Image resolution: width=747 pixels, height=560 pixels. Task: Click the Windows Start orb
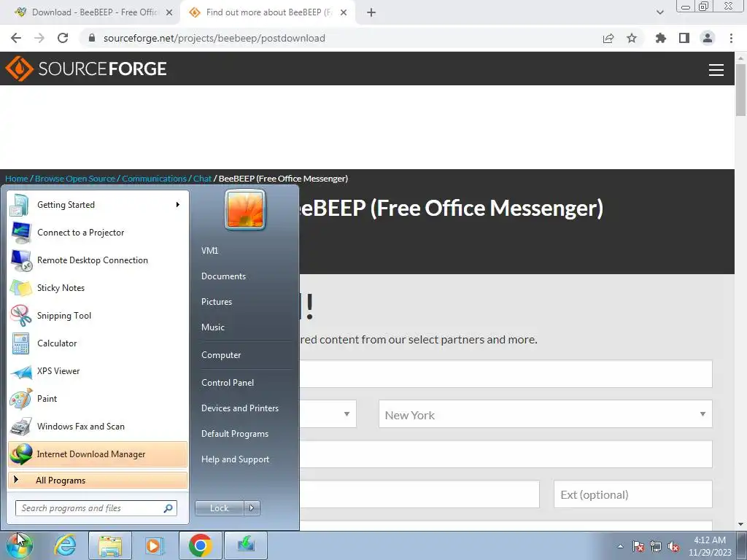(20, 545)
